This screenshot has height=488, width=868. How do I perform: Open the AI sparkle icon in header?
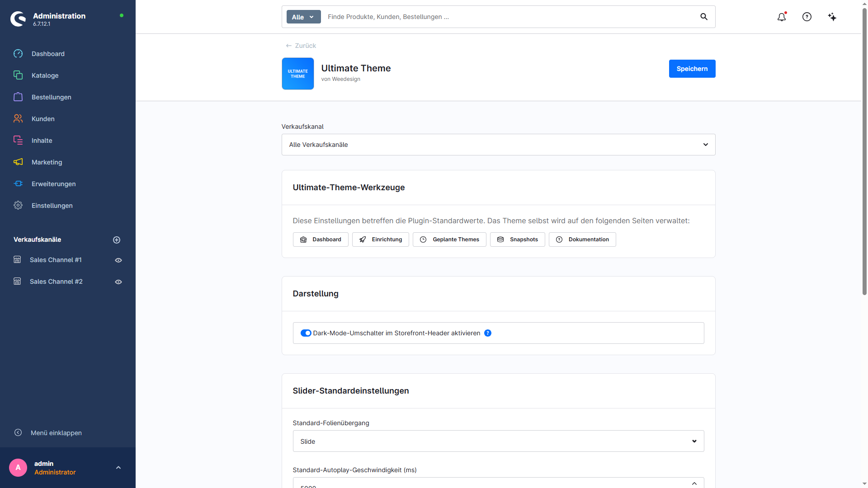pos(832,17)
